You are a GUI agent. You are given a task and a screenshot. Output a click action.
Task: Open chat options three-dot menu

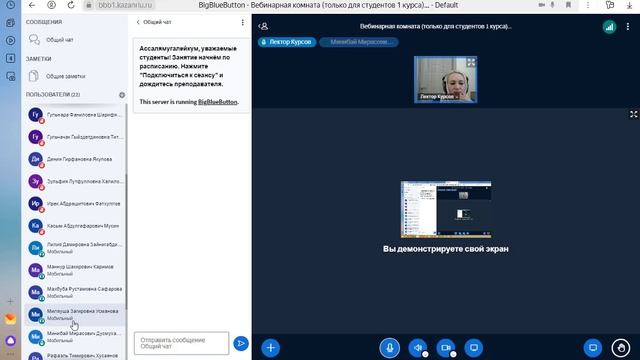pyautogui.click(x=242, y=22)
